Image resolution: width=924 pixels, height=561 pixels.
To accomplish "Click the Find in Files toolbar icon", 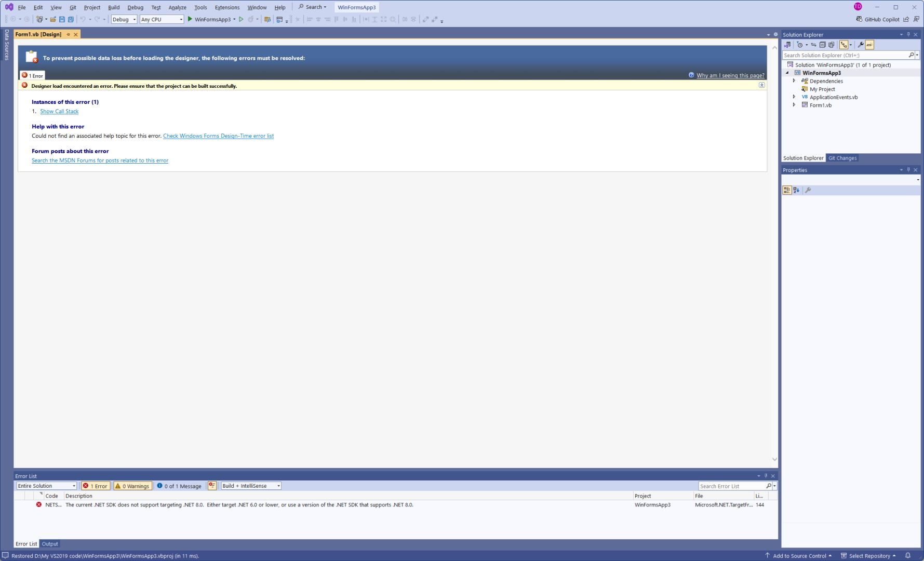I will (267, 19).
